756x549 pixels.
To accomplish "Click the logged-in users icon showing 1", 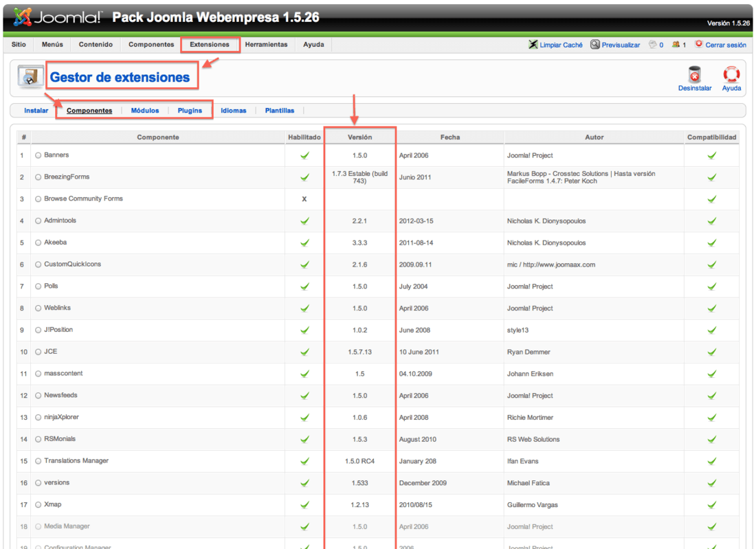I will tap(676, 45).
